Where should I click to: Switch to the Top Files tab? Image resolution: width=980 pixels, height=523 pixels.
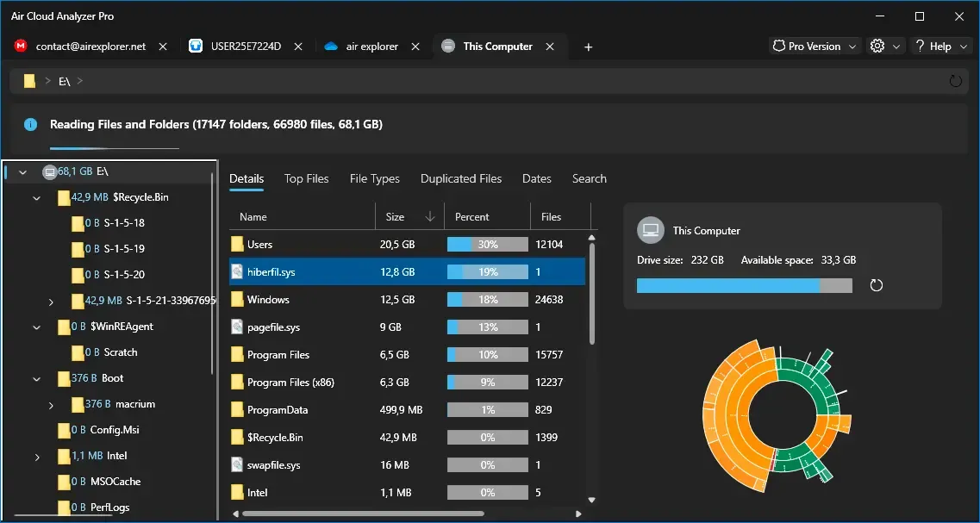click(306, 178)
